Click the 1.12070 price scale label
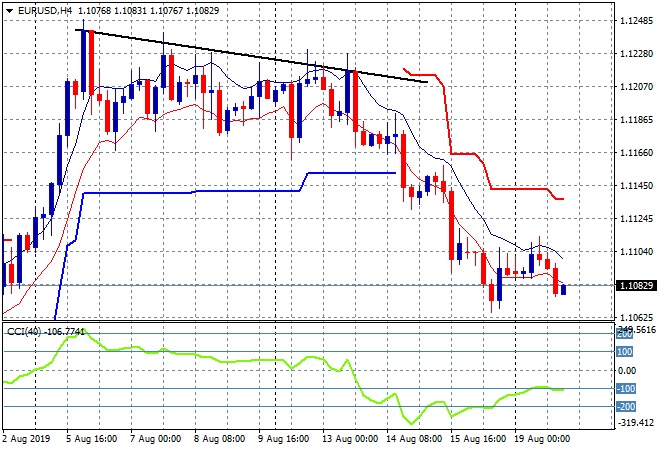Screen dimensions: 660x450 [x=636, y=87]
